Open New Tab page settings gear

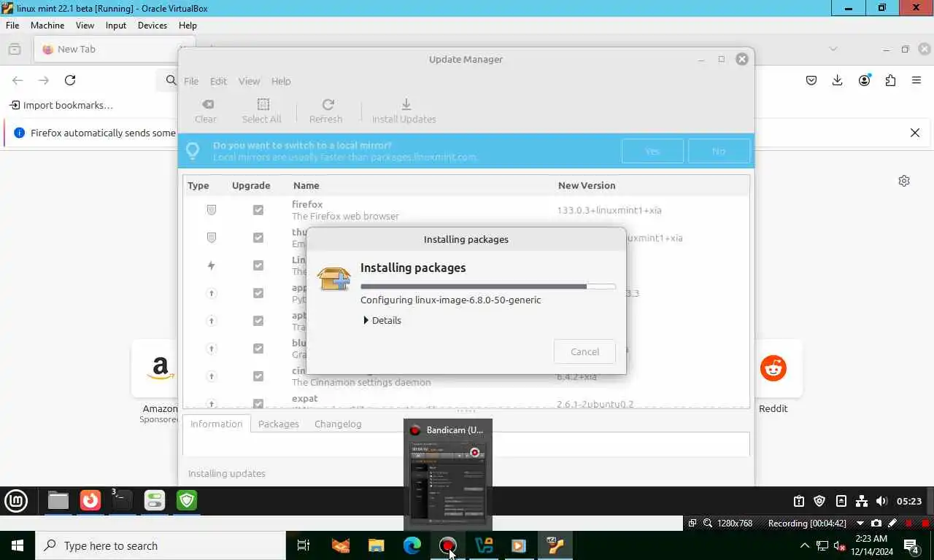click(x=904, y=181)
